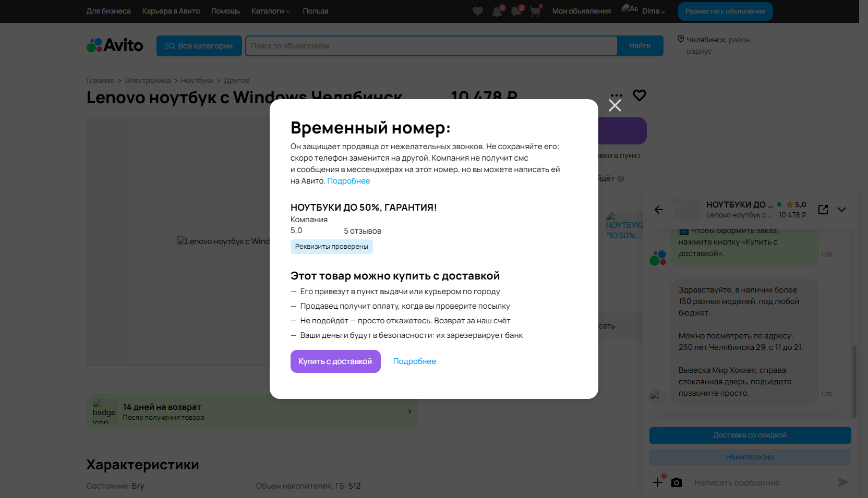Screen dimensions: 868x498
Task: Click the Неинтересно chat button
Action: point(750,457)
